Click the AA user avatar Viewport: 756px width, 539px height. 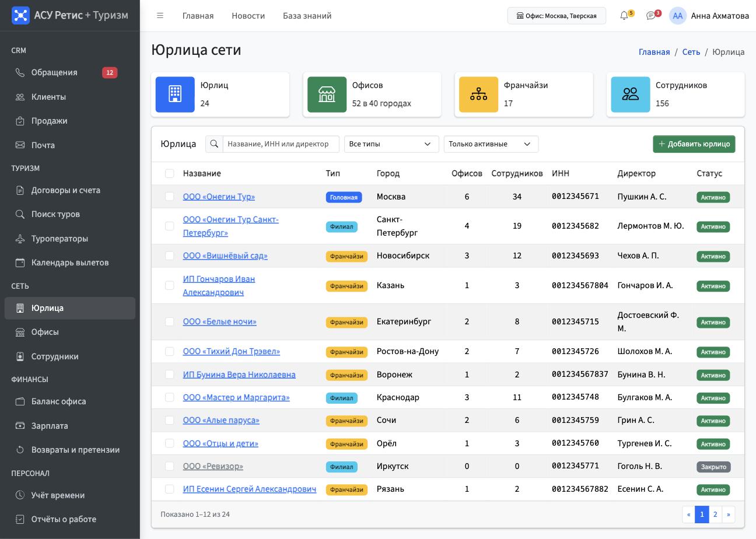click(x=677, y=16)
